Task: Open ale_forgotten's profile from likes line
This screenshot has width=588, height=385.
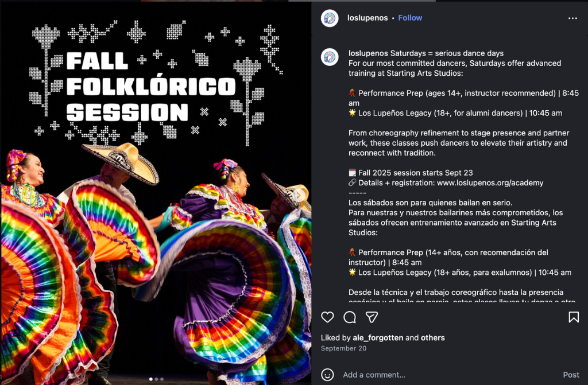Action: click(x=378, y=338)
